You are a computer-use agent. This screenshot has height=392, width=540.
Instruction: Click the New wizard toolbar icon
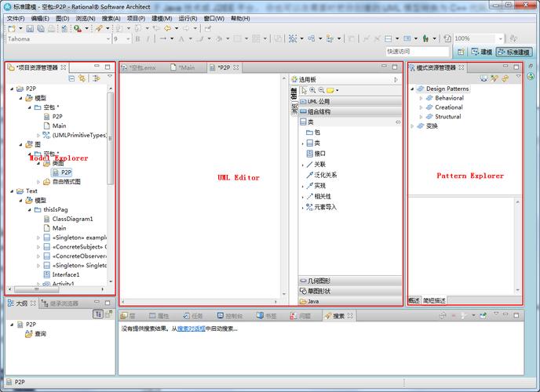point(12,28)
